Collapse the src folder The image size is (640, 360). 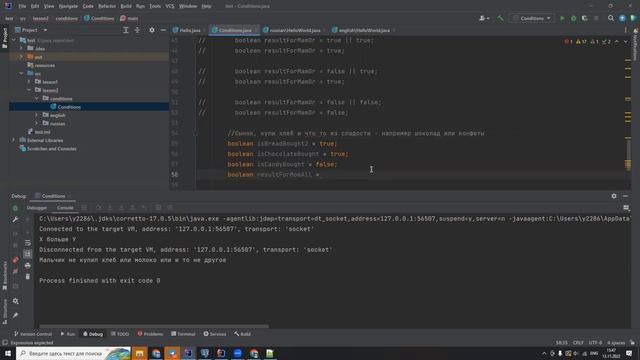click(x=21, y=73)
